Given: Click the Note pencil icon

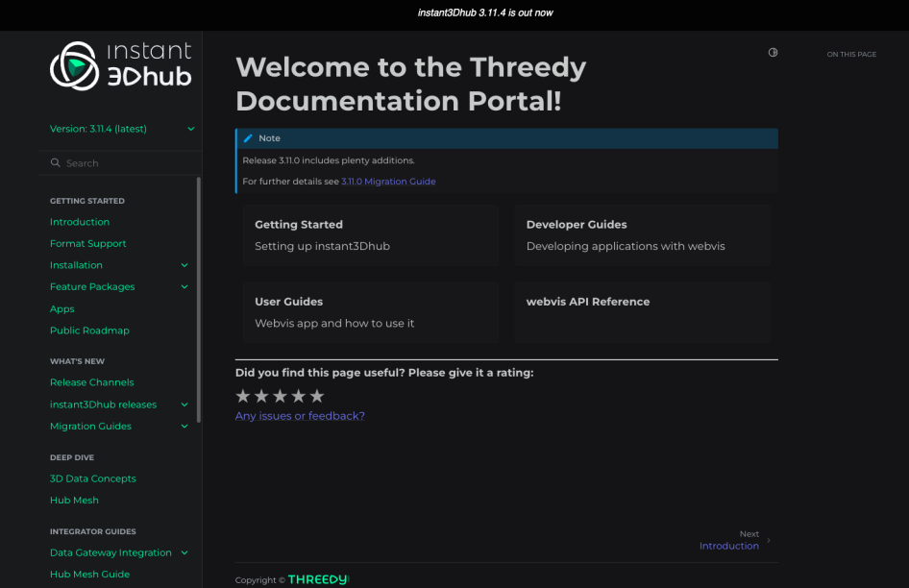Looking at the screenshot, I should pyautogui.click(x=248, y=138).
